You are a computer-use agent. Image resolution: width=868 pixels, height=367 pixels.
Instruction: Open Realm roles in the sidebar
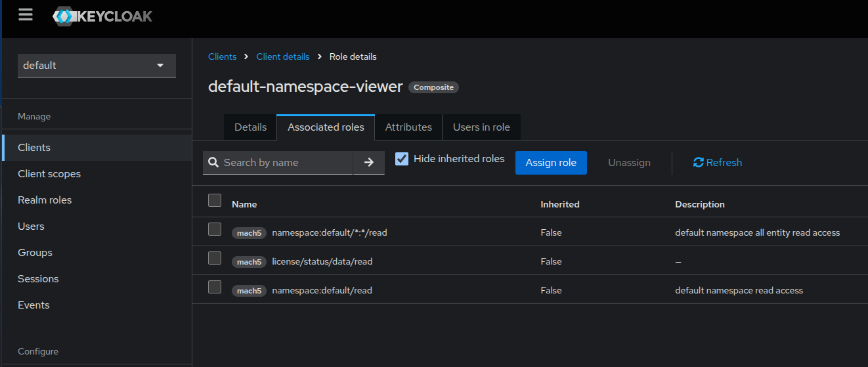pyautogui.click(x=45, y=200)
